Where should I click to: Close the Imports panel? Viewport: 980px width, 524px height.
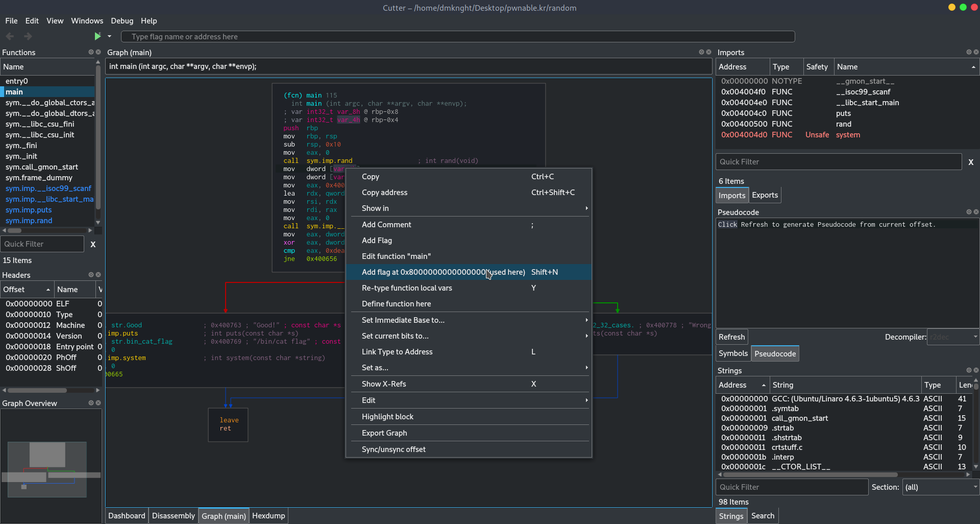tap(976, 52)
